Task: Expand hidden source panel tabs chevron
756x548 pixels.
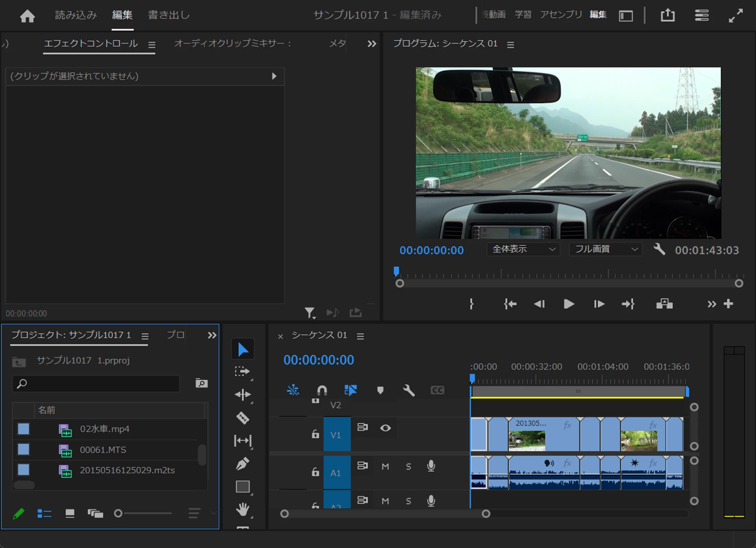Action: (372, 44)
